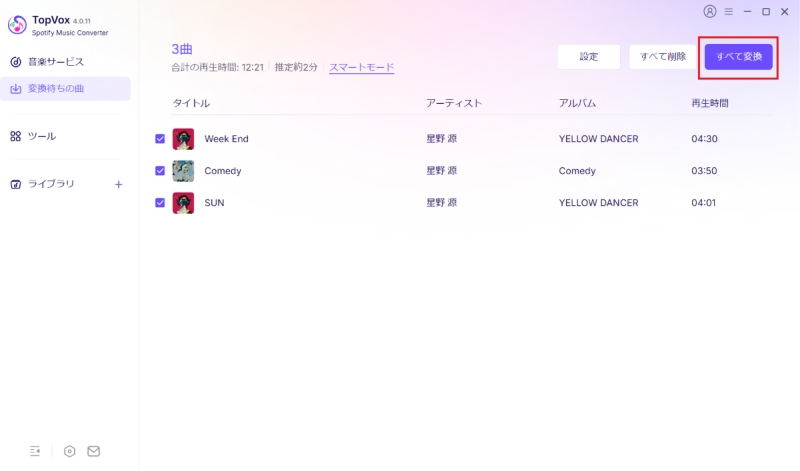Uncheck the Week End song checkbox
Image resolution: width=800 pixels, height=471 pixels.
coord(160,139)
